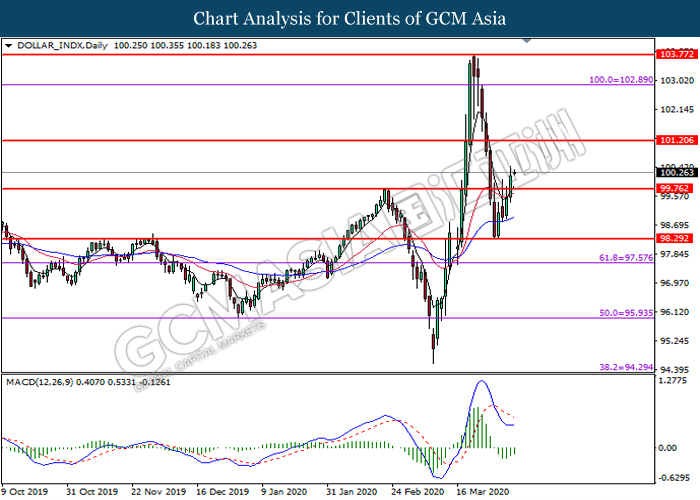Click the 103.020 price axis value
Viewport: 700px width, 500px height.
[x=677, y=80]
